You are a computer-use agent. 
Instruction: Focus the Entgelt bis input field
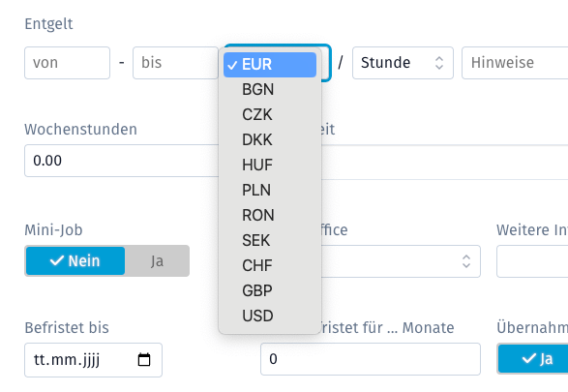[x=176, y=63]
